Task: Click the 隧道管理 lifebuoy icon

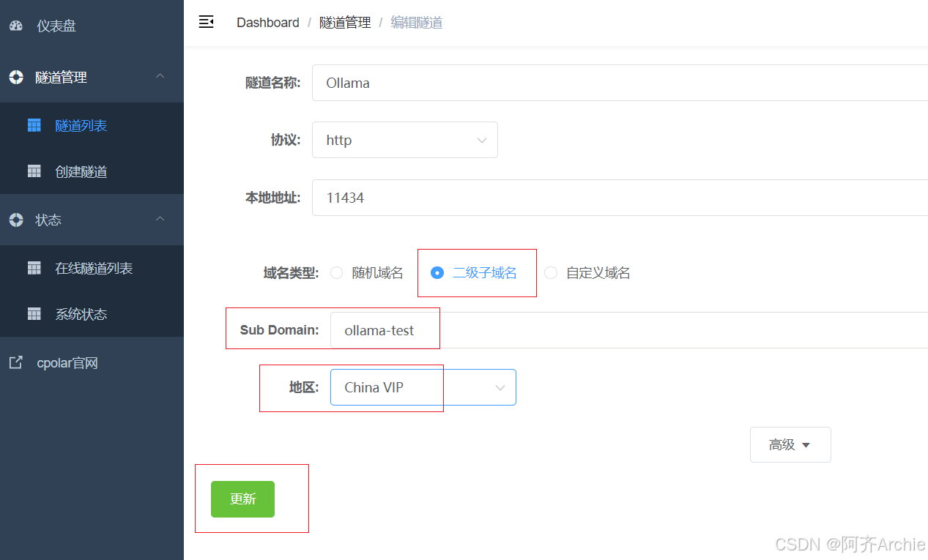Action: [x=16, y=77]
